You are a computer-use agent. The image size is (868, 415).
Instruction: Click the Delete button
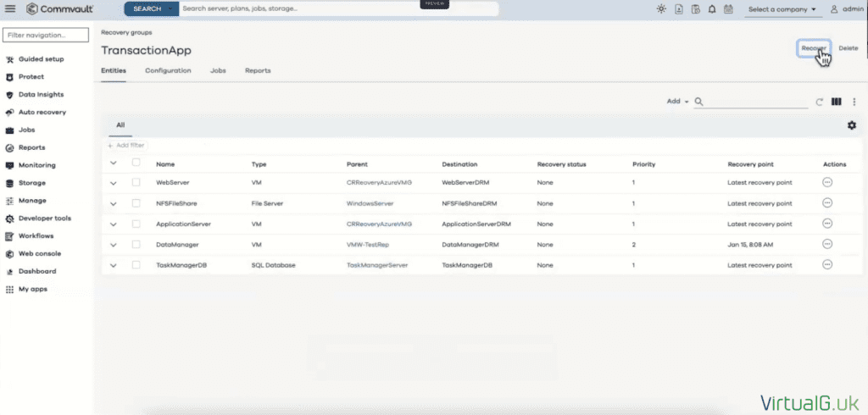(x=848, y=48)
